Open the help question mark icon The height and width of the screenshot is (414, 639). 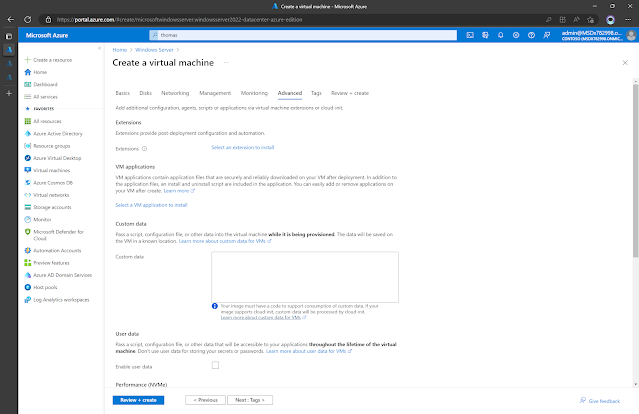pos(531,35)
